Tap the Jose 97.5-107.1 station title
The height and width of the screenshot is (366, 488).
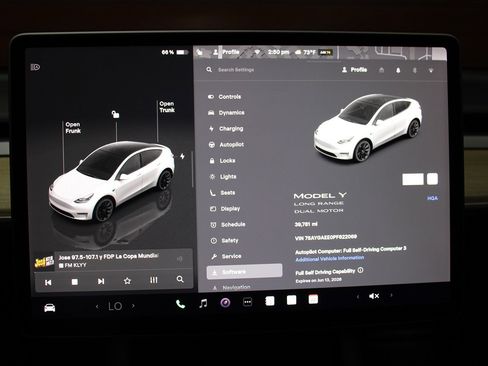108,257
